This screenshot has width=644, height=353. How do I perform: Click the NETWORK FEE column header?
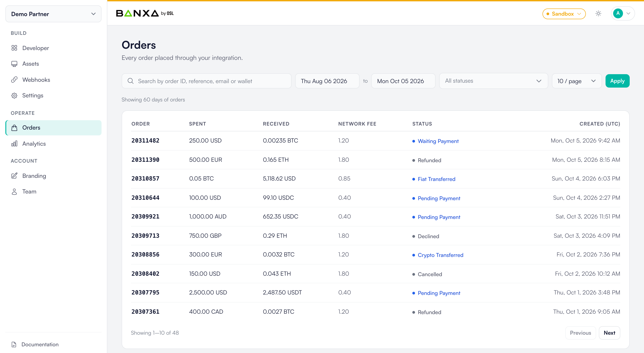tap(357, 124)
